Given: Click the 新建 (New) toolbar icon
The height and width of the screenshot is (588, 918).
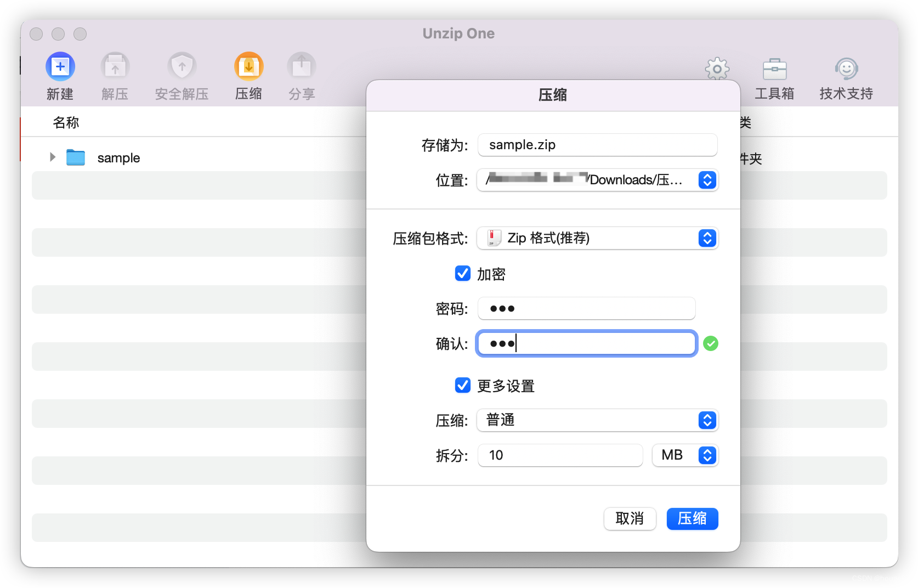Looking at the screenshot, I should coord(60,67).
